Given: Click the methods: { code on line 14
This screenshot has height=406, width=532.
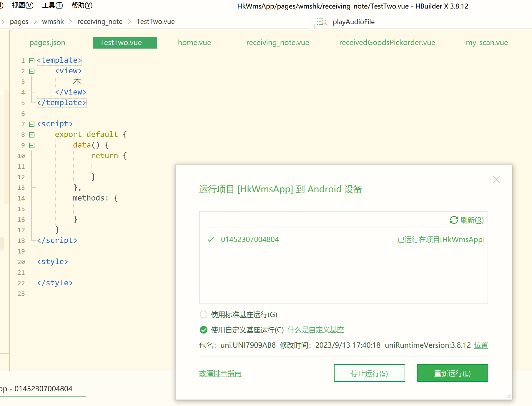Looking at the screenshot, I should [x=95, y=198].
